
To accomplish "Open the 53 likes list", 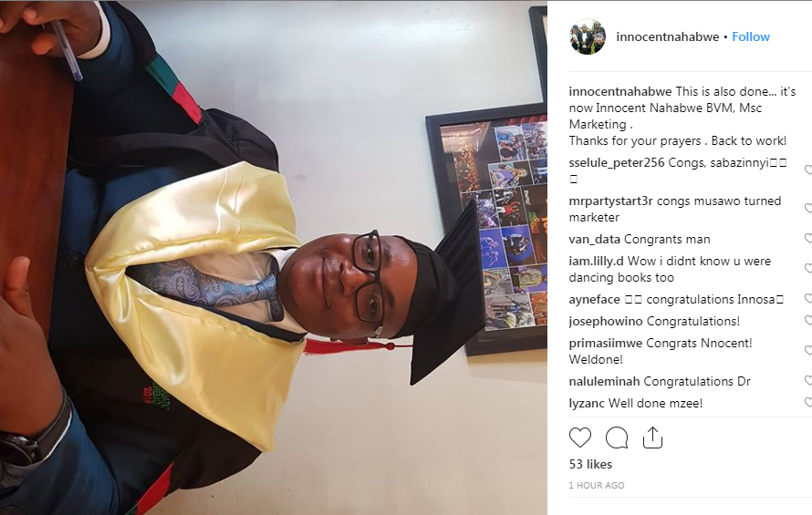I will (x=590, y=464).
